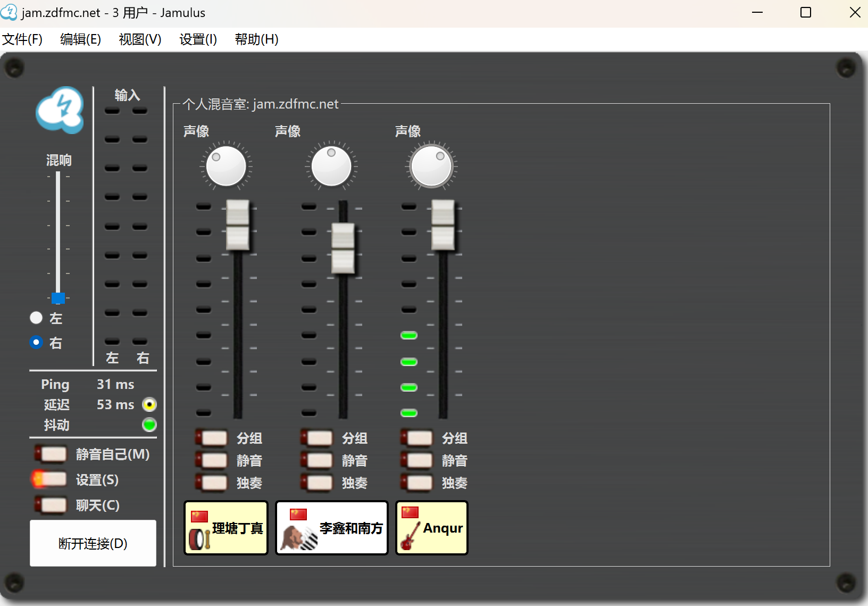The image size is (868, 606).
Task: Enable solo (独奏) for Anqur channel
Action: [418, 483]
